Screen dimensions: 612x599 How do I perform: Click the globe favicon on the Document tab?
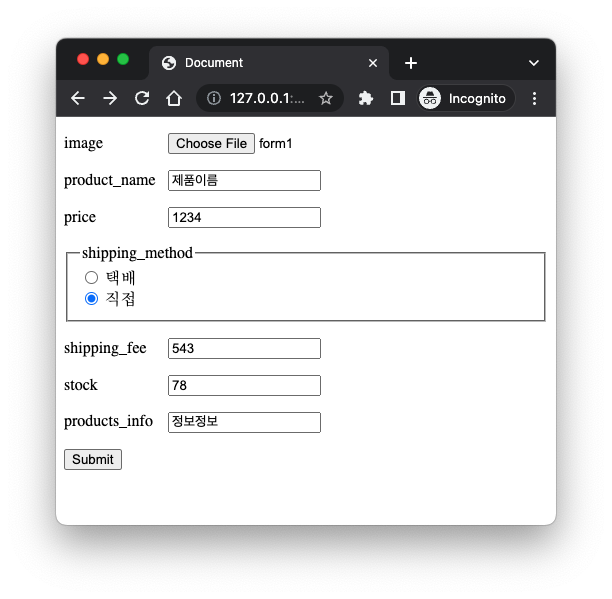point(169,63)
